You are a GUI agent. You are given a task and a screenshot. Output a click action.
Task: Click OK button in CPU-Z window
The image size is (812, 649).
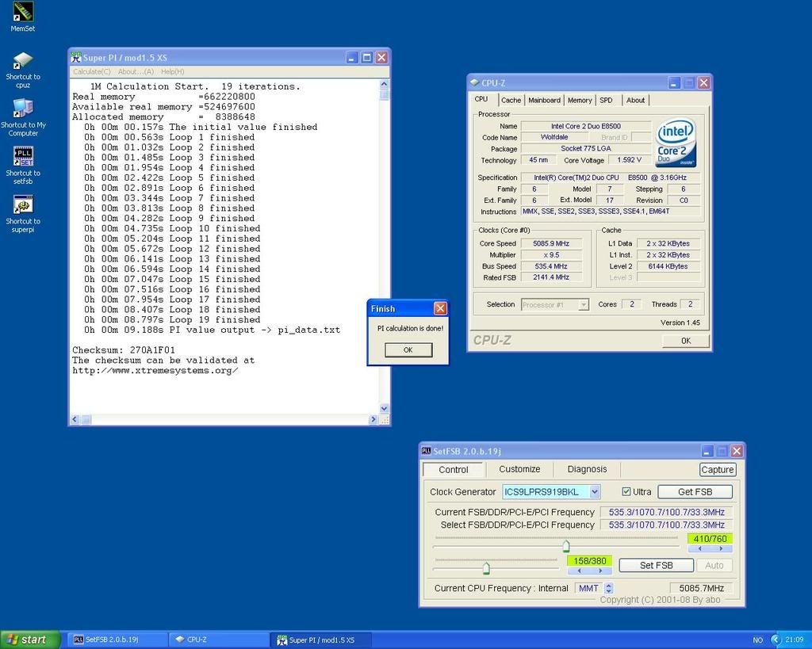686,341
